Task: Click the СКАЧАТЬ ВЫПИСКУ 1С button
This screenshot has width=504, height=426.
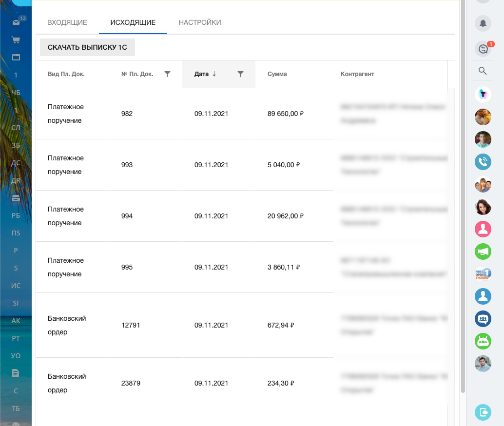Action: [x=87, y=47]
